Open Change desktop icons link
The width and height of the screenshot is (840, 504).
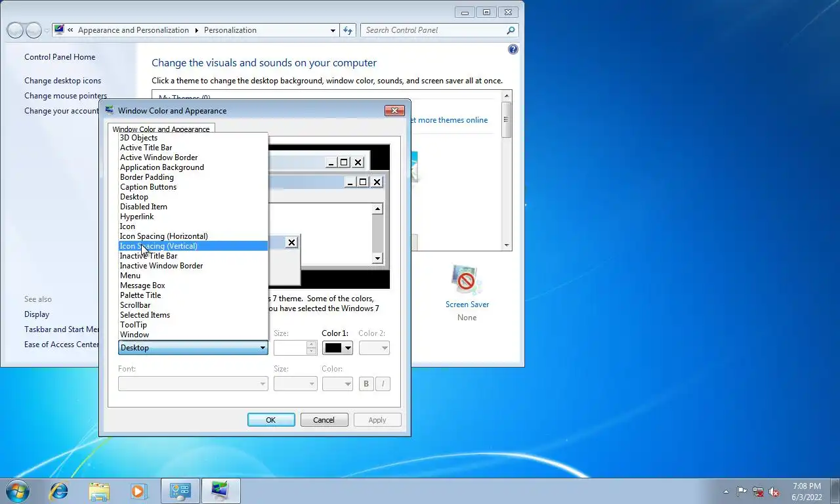pyautogui.click(x=63, y=81)
